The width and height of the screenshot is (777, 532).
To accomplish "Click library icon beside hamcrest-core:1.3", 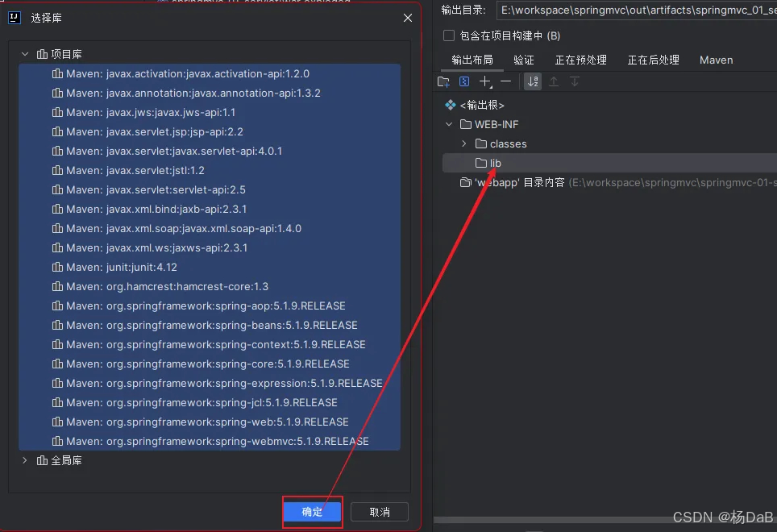I will click(x=57, y=286).
